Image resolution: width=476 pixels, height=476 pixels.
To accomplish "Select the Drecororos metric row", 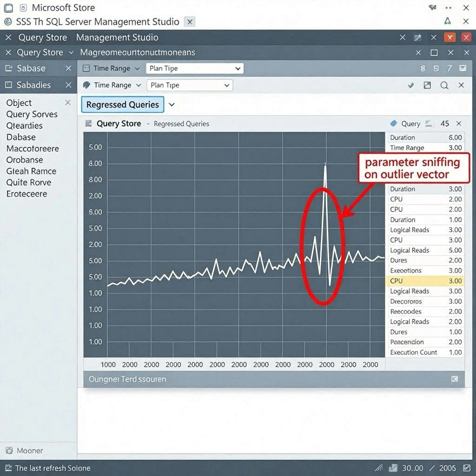I will (425, 301).
